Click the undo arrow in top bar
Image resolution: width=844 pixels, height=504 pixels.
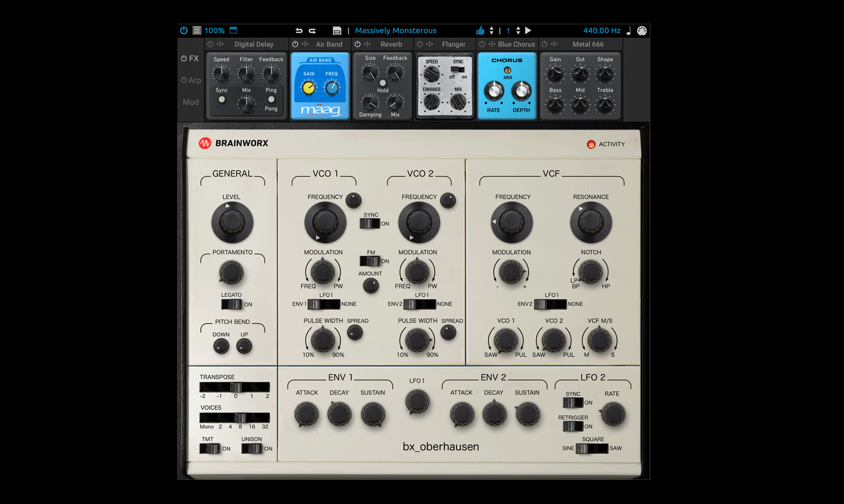[299, 30]
